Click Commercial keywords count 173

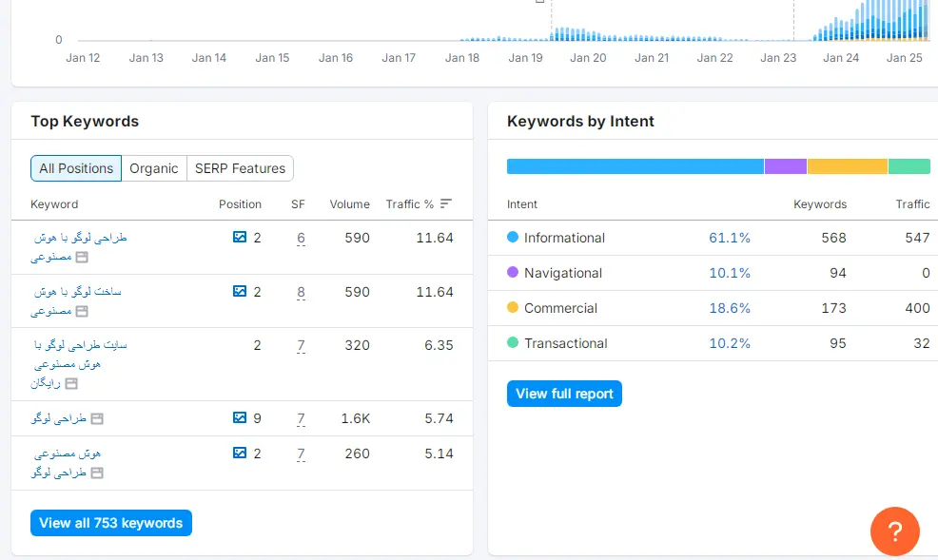click(833, 308)
